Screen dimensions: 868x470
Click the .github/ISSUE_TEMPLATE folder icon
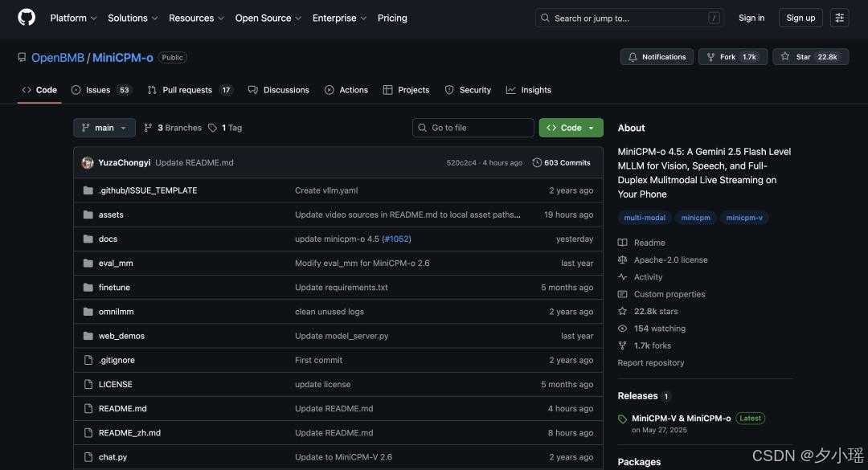point(88,190)
